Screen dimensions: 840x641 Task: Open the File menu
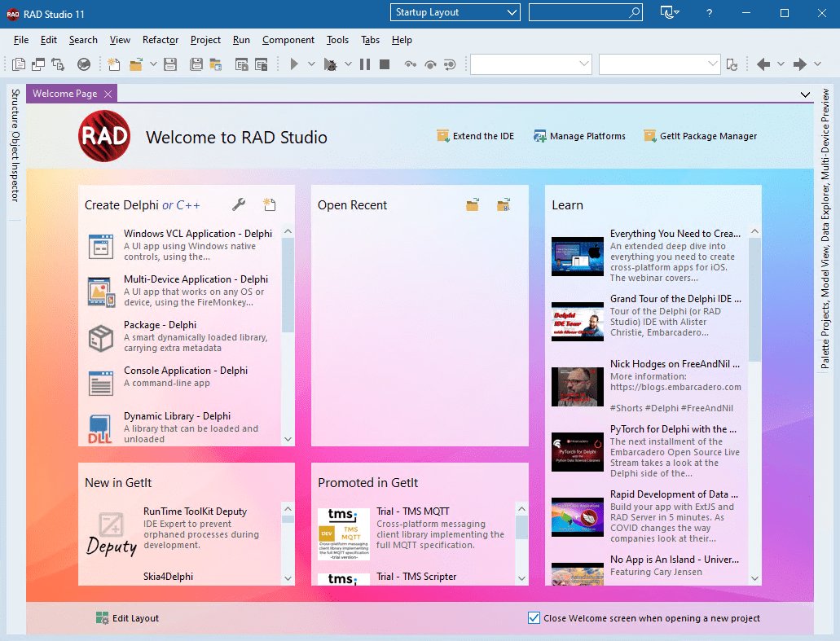(x=21, y=40)
